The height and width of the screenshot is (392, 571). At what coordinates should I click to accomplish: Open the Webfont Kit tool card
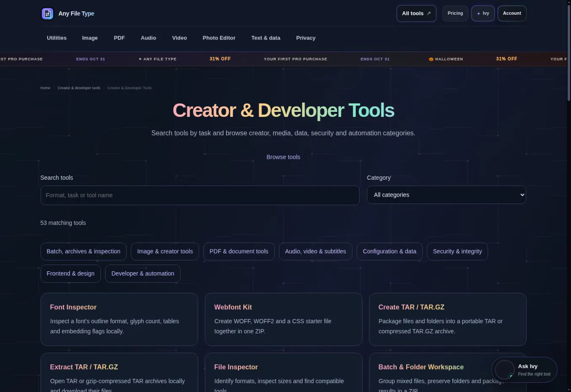283,319
